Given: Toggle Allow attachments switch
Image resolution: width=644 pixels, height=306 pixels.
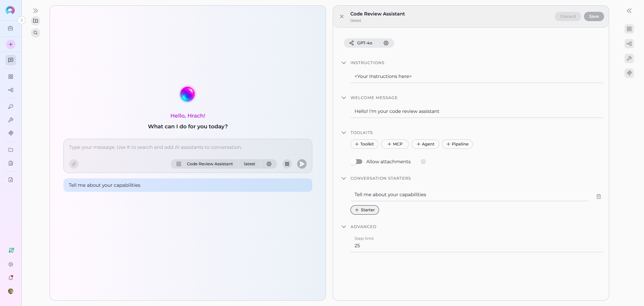Looking at the screenshot, I should coord(357,162).
